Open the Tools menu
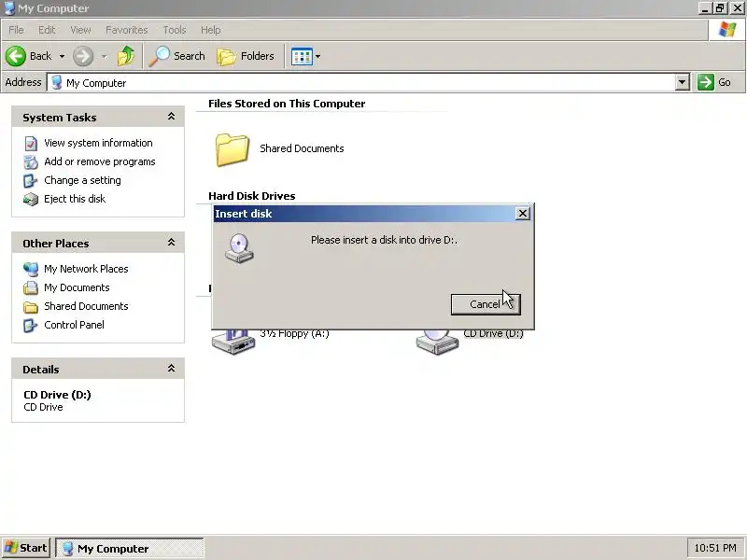Image resolution: width=747 pixels, height=560 pixels. pyautogui.click(x=175, y=30)
